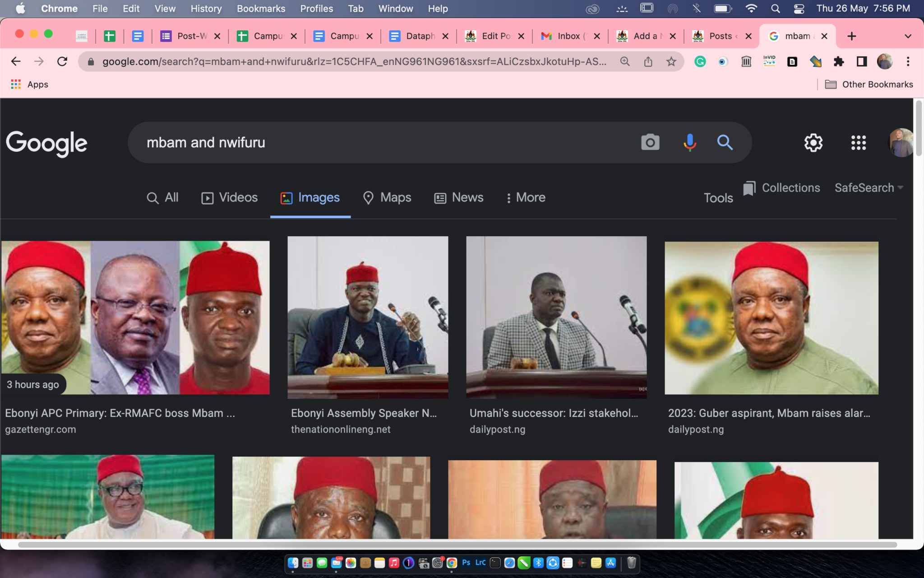Click the Tools button

(718, 198)
